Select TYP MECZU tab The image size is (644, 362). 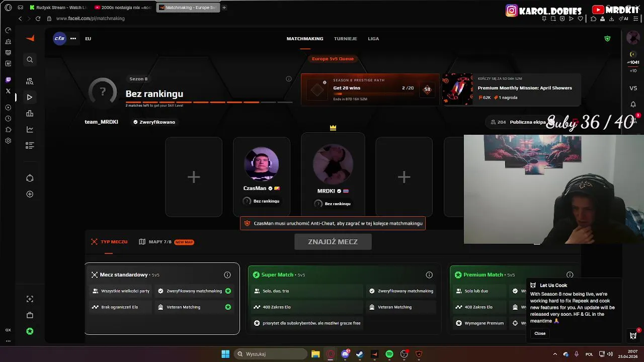(x=109, y=242)
